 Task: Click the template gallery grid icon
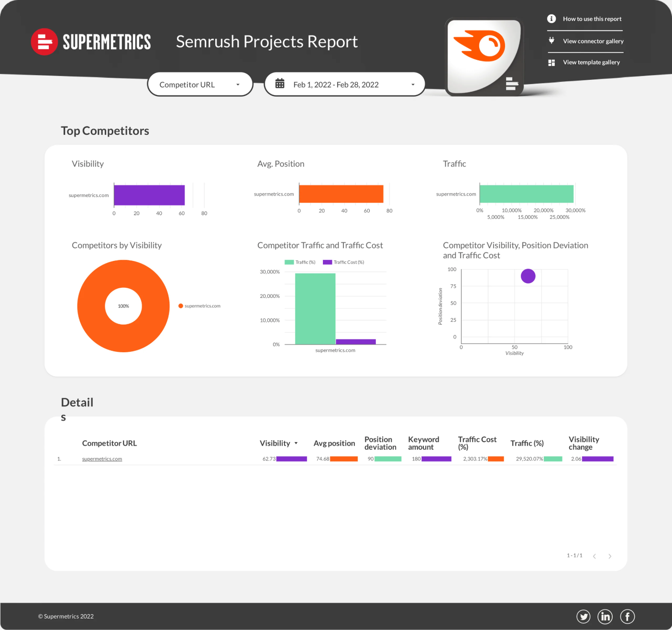551,63
